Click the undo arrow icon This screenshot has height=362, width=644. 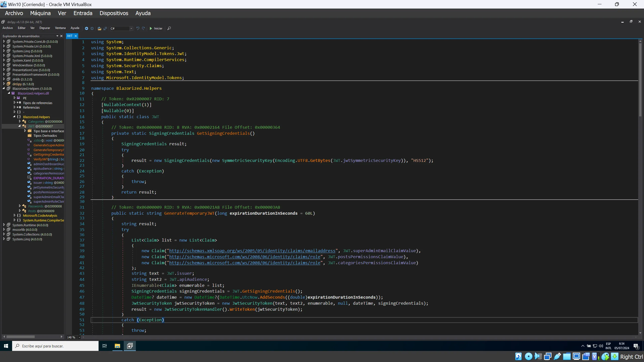138,28
